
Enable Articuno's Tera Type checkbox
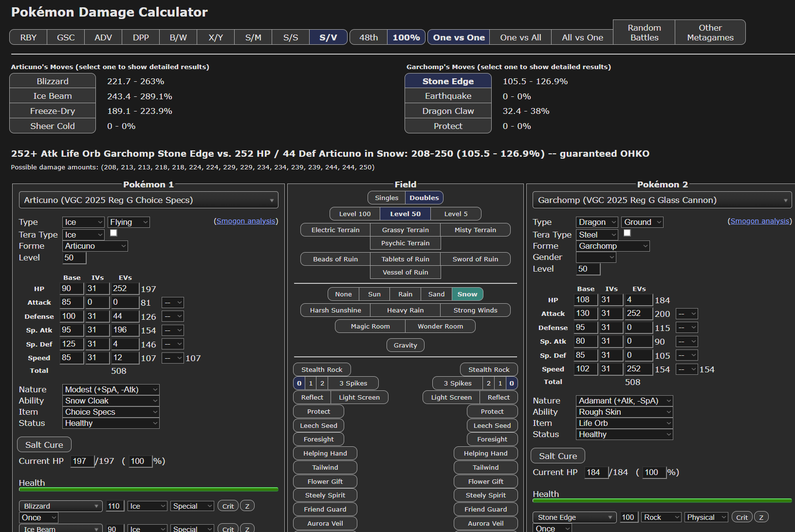pos(113,233)
